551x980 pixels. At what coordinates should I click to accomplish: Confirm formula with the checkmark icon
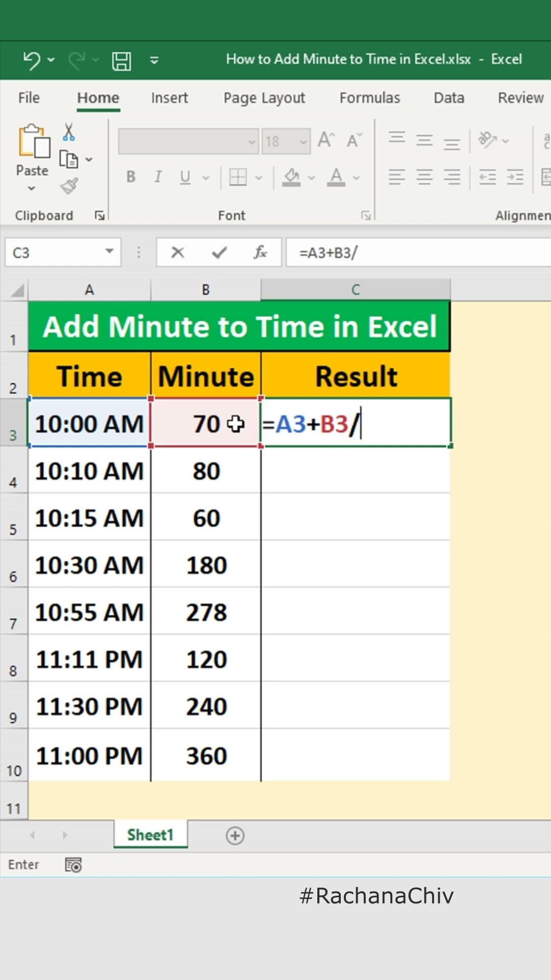[x=219, y=252]
